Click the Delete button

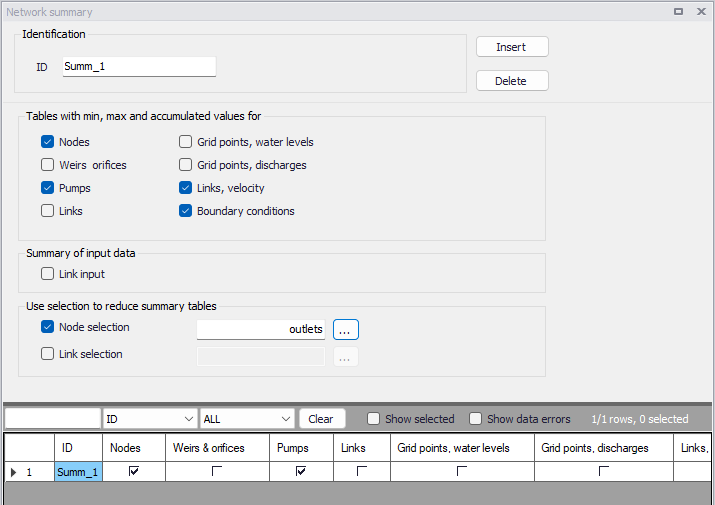pos(512,81)
